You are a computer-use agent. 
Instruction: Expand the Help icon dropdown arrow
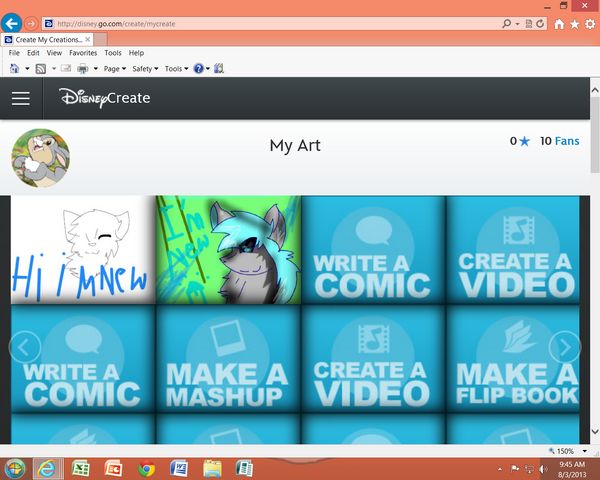pyautogui.click(x=208, y=69)
